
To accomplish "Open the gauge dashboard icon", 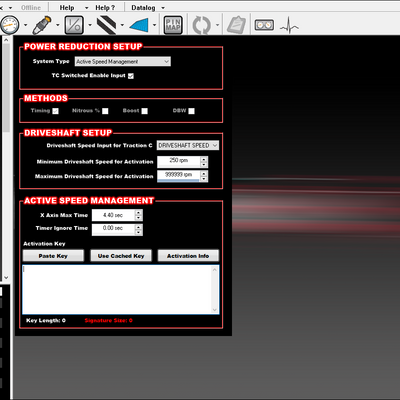I will 9,25.
